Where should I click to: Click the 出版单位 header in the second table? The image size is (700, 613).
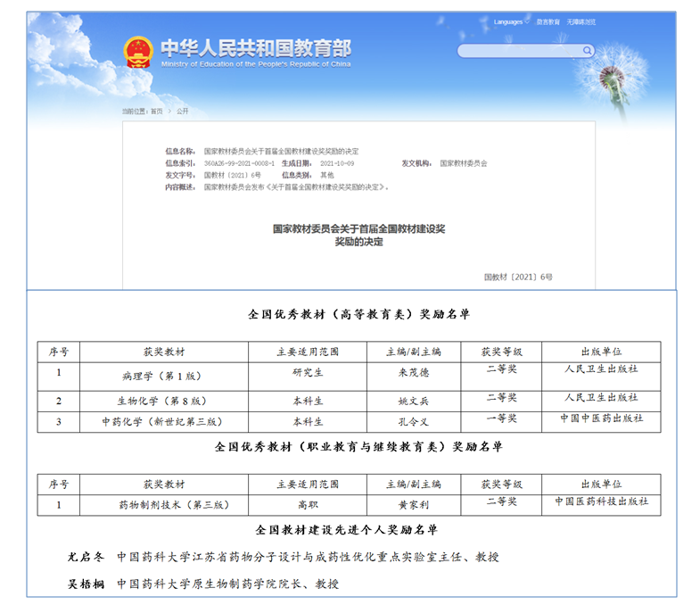[601, 485]
